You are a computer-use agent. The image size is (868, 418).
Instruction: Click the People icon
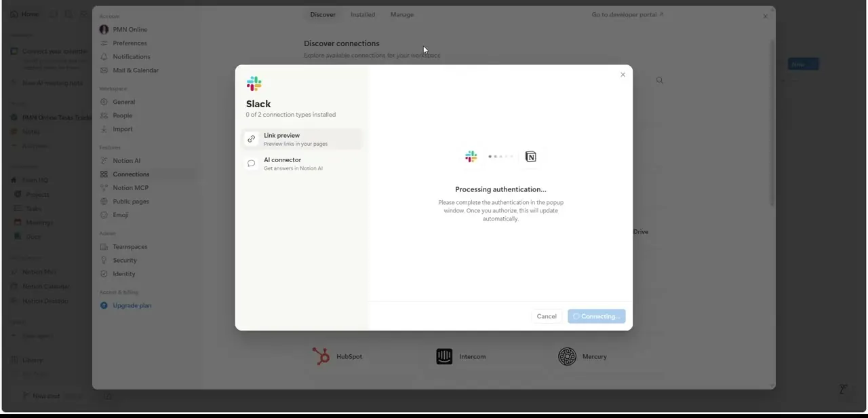click(104, 115)
